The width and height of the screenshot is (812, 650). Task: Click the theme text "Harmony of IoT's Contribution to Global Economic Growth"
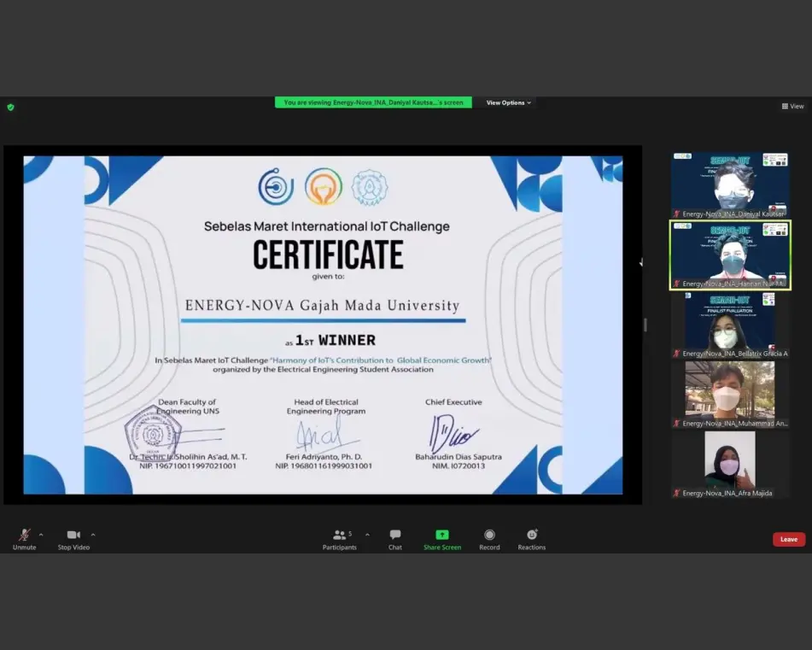(381, 360)
